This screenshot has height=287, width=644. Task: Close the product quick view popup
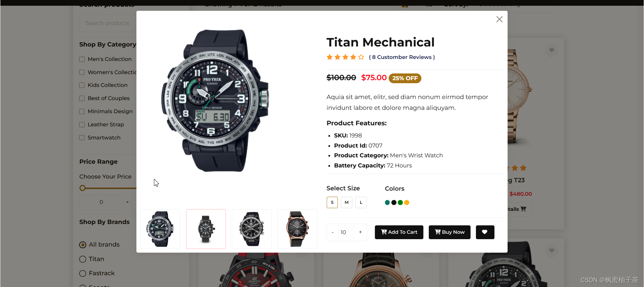499,19
